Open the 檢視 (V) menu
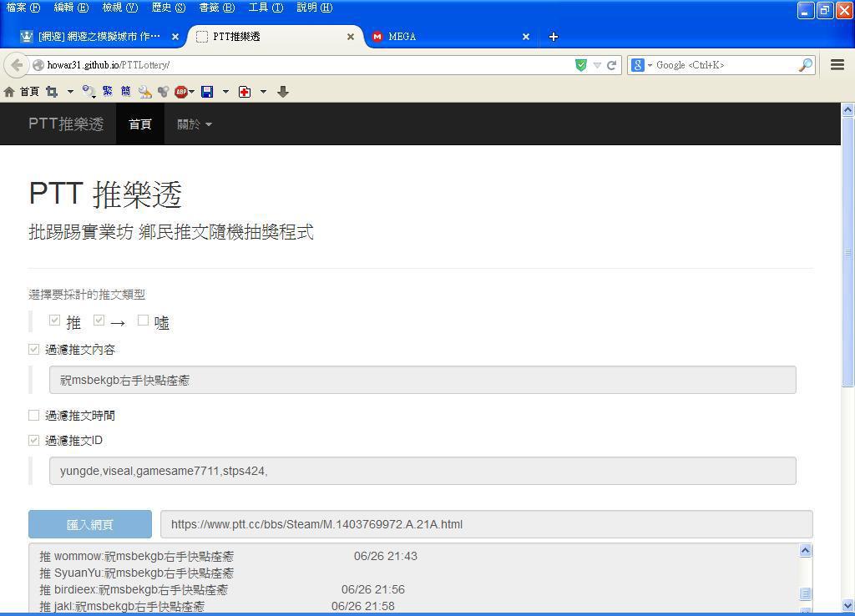Screen dimensions: 855x616 coord(120,8)
